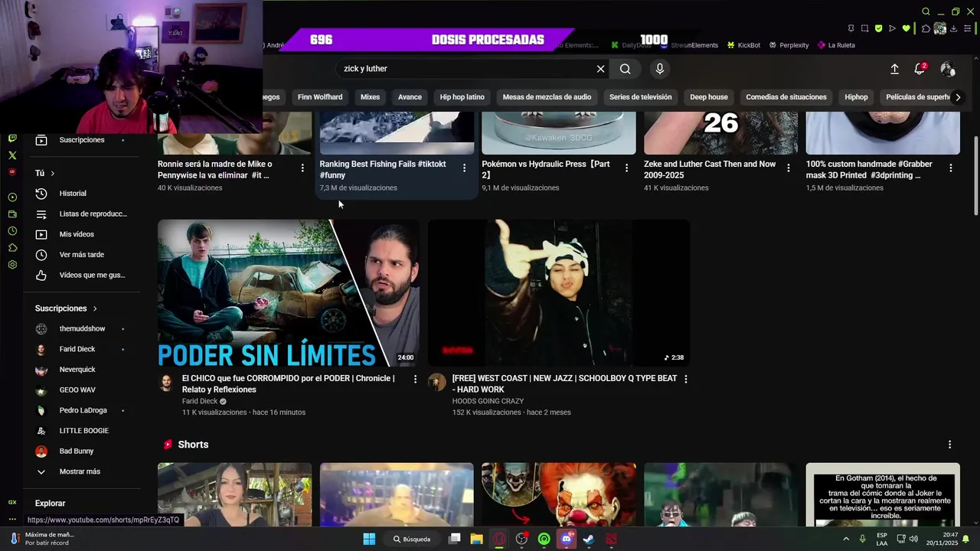Image resolution: width=980 pixels, height=551 pixels.
Task: Click the magnifier search button
Action: [626, 69]
